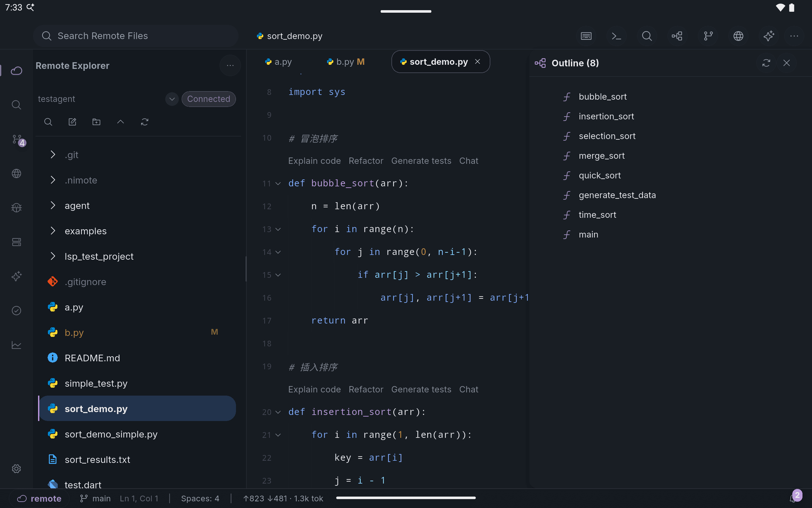Viewport: 812px width, 508px height.
Task: Open the AI sparkle icon in sidebar
Action: 16,276
